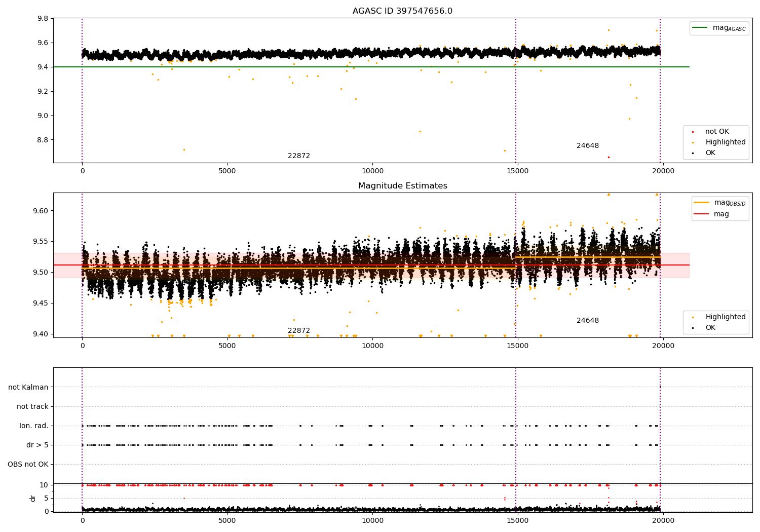Click the 24648 label in the top plot
Screen dimensions: 760x532
click(x=588, y=146)
